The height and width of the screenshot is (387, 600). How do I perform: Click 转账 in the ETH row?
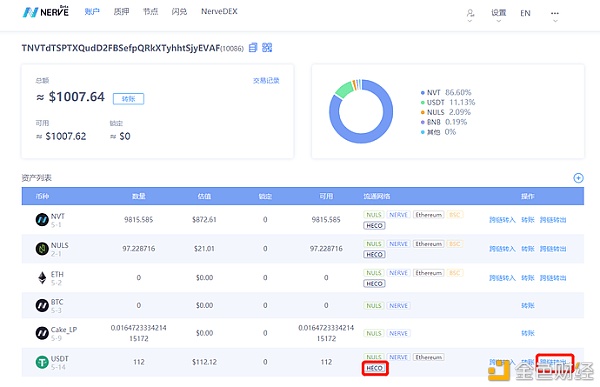[528, 278]
